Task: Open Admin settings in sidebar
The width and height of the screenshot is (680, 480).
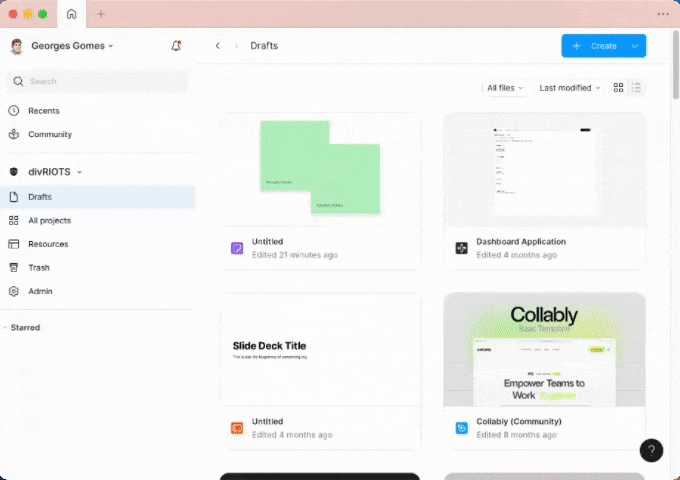Action: [x=40, y=291]
